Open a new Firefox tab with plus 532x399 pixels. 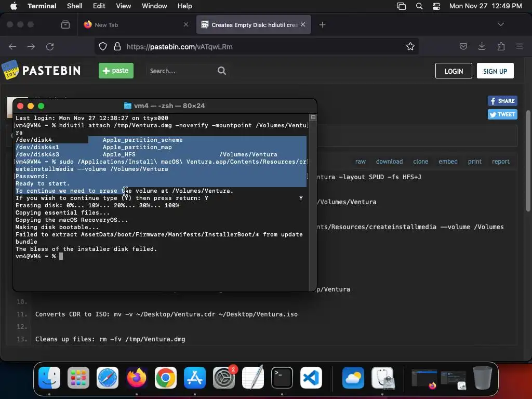[x=322, y=24]
